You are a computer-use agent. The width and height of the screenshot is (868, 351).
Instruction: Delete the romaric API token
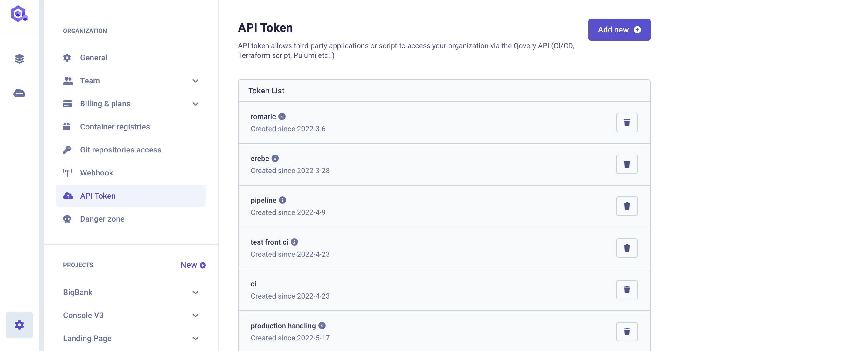click(x=627, y=122)
